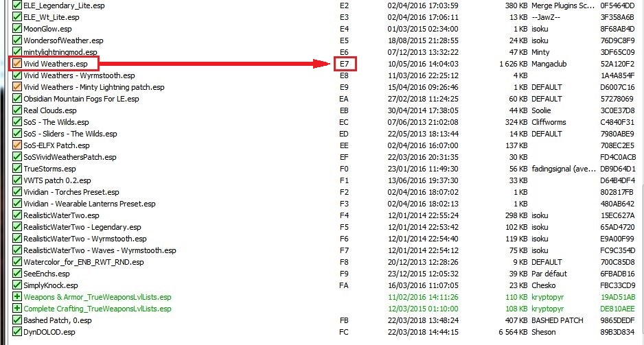Toggle the SeeEnchs.esp checkbox
Image resolution: width=644 pixels, height=345 pixels.
[x=17, y=274]
